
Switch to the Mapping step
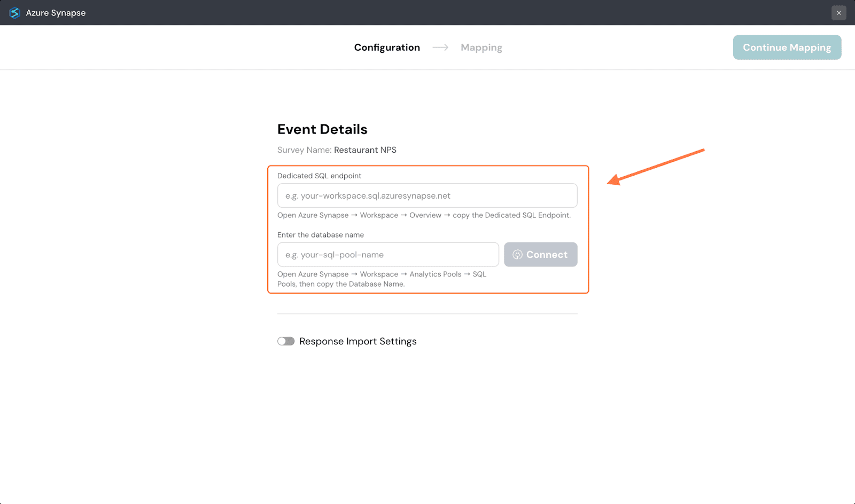click(481, 48)
